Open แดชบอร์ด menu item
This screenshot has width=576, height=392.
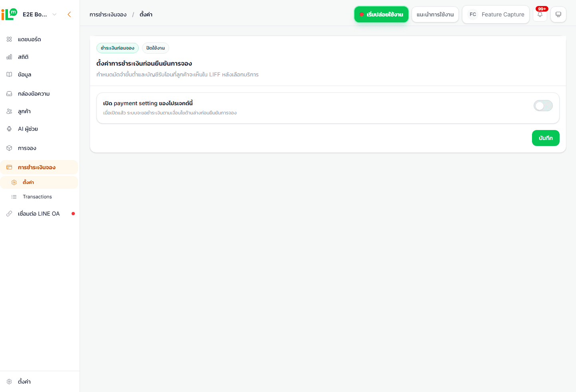(x=39, y=39)
